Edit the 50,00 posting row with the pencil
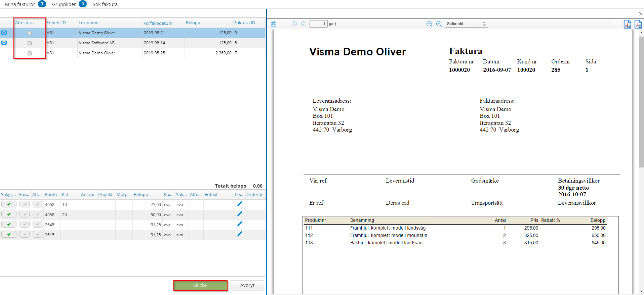This screenshot has height=295, width=644. pos(240,214)
